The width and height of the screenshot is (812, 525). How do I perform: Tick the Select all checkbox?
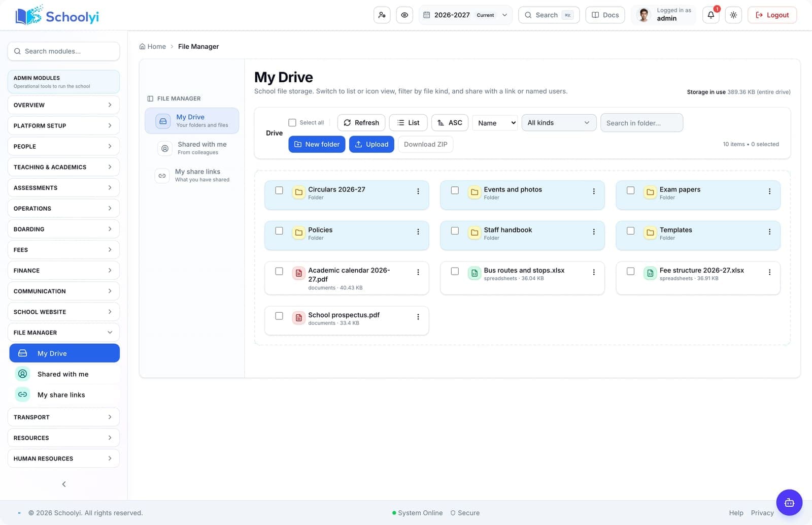[292, 122]
